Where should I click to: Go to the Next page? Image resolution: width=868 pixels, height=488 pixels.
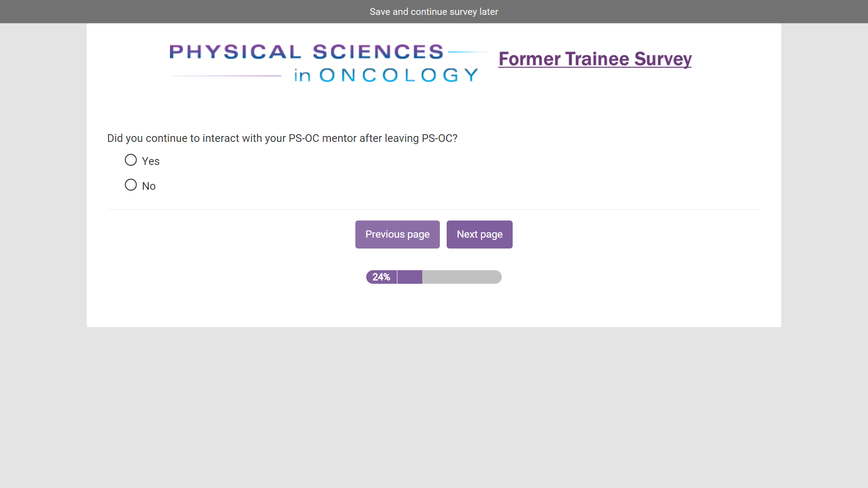tap(479, 235)
